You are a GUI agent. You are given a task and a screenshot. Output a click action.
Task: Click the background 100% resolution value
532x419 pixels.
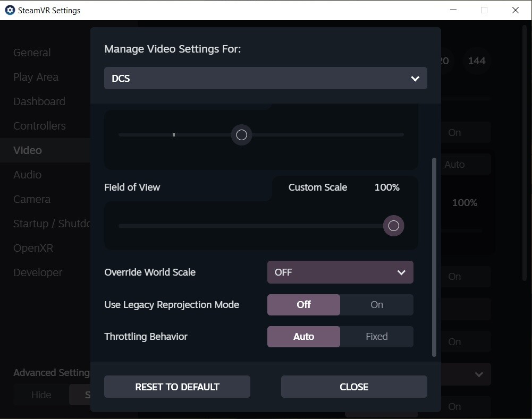[465, 203]
